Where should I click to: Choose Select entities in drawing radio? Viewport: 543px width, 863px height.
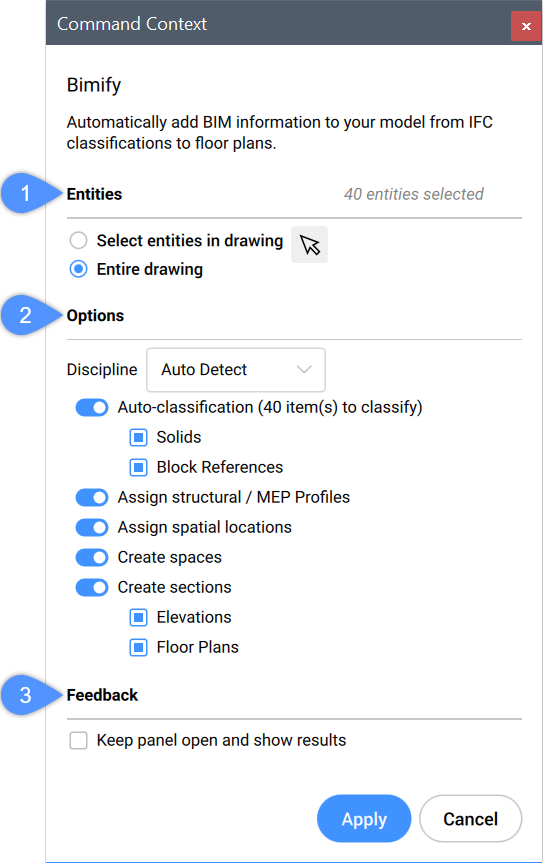[x=78, y=241]
